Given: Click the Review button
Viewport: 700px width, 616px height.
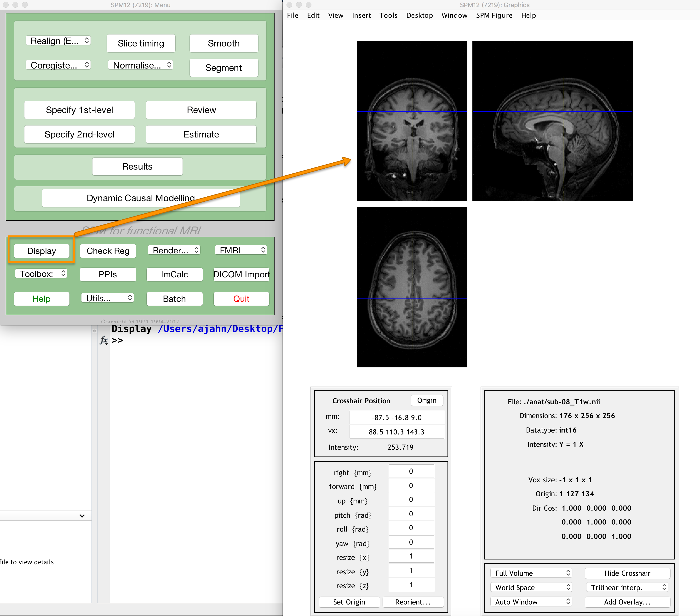Looking at the screenshot, I should [201, 110].
